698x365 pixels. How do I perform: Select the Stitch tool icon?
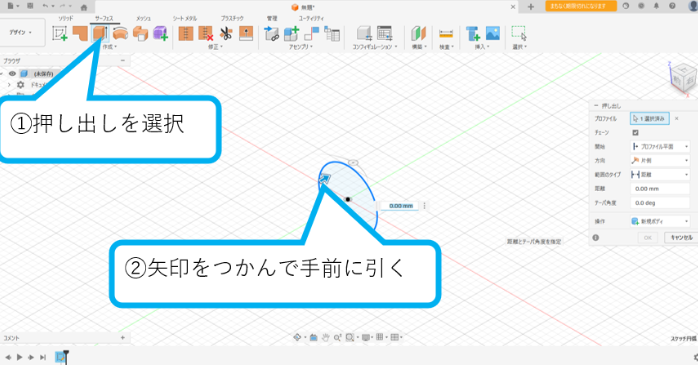tap(186, 34)
